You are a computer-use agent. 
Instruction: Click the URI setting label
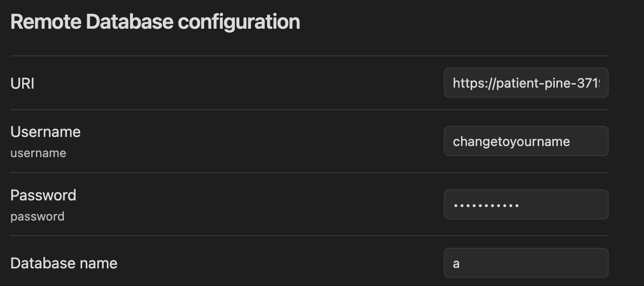coord(23,84)
